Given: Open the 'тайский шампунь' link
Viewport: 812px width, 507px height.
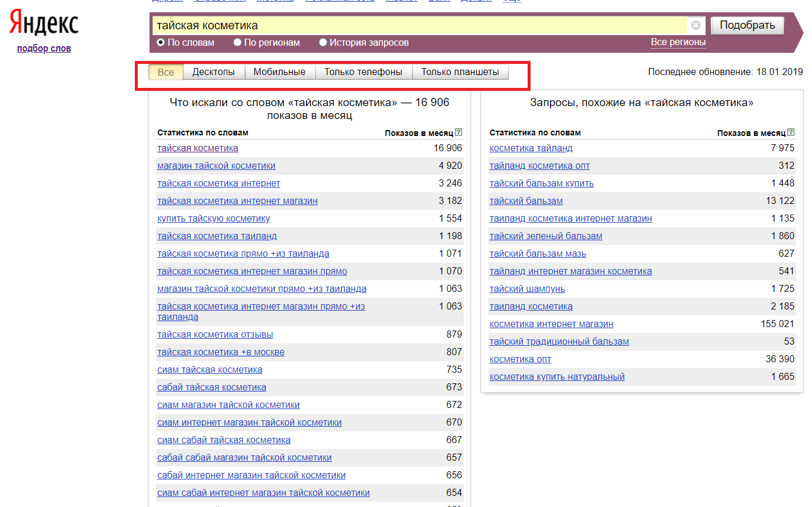Looking at the screenshot, I should 527,289.
